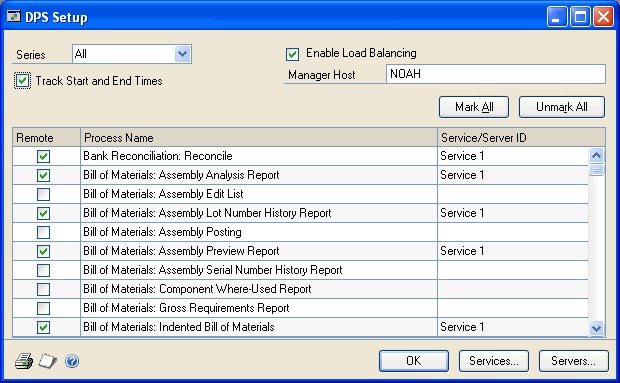The height and width of the screenshot is (383, 620).
Task: Open the Services... dialog button
Action: pyautogui.click(x=493, y=360)
